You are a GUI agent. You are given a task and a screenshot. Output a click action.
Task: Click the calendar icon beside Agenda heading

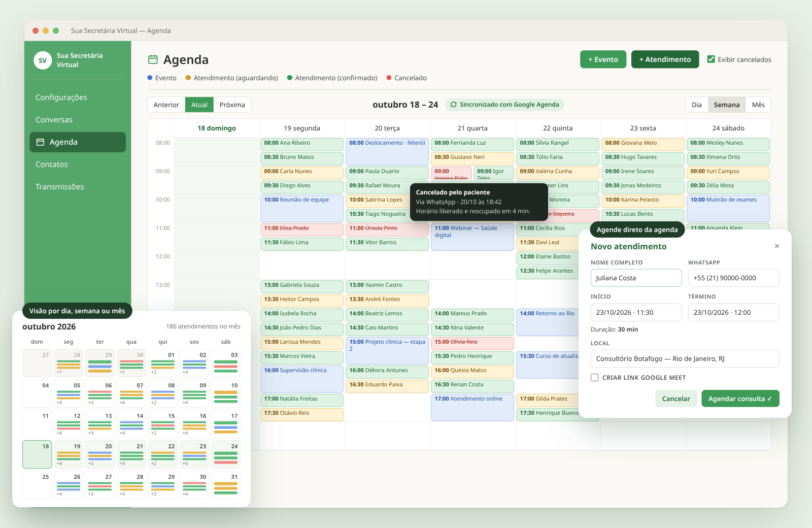(x=153, y=59)
